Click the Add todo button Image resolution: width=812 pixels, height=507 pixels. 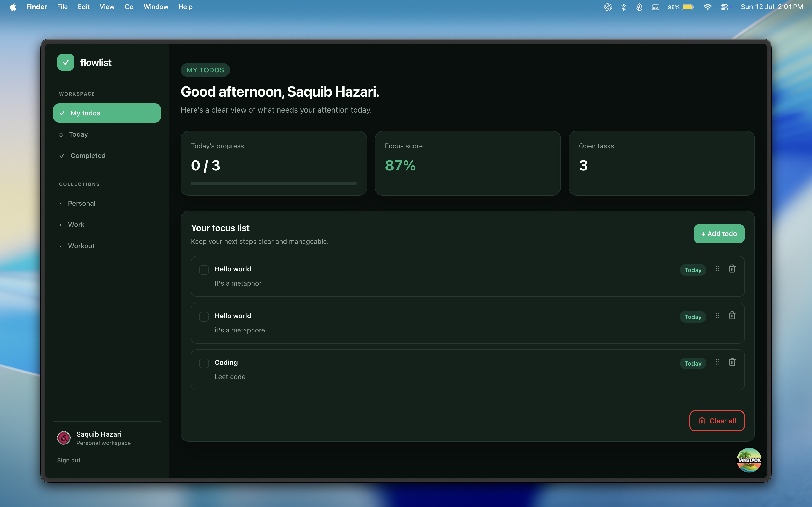point(719,234)
